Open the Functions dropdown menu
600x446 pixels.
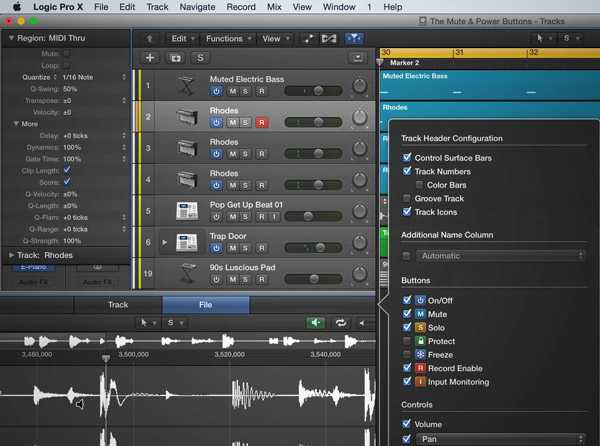[228, 39]
